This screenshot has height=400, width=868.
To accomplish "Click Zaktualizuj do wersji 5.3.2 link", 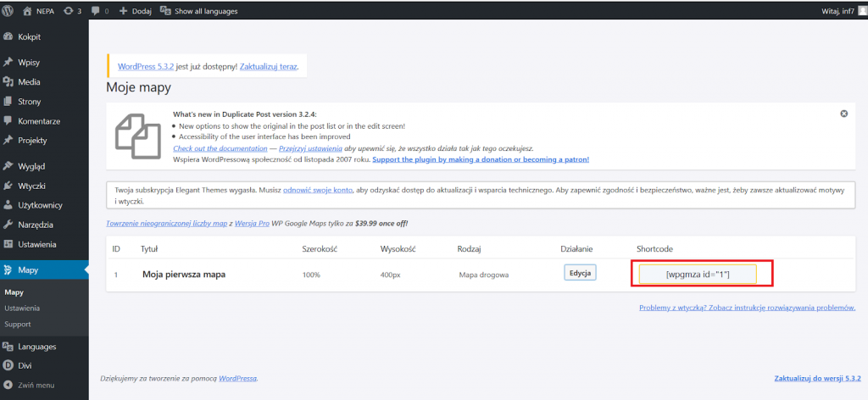I will (818, 379).
